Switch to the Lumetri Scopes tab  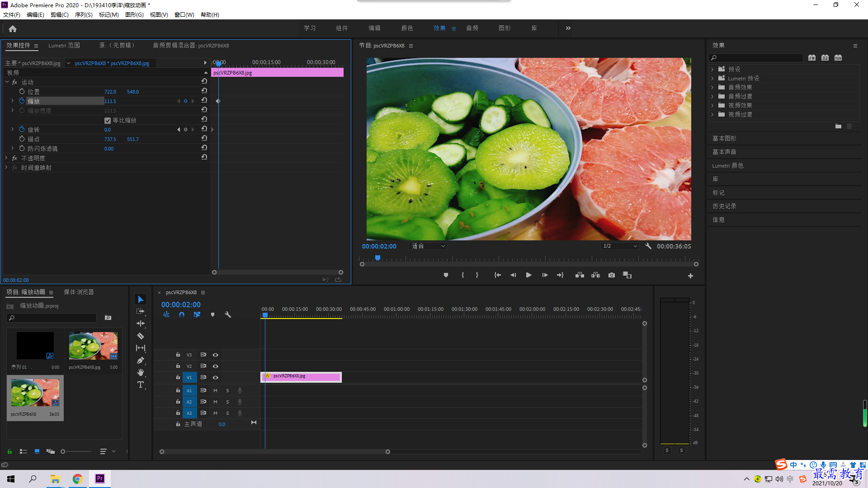point(64,46)
